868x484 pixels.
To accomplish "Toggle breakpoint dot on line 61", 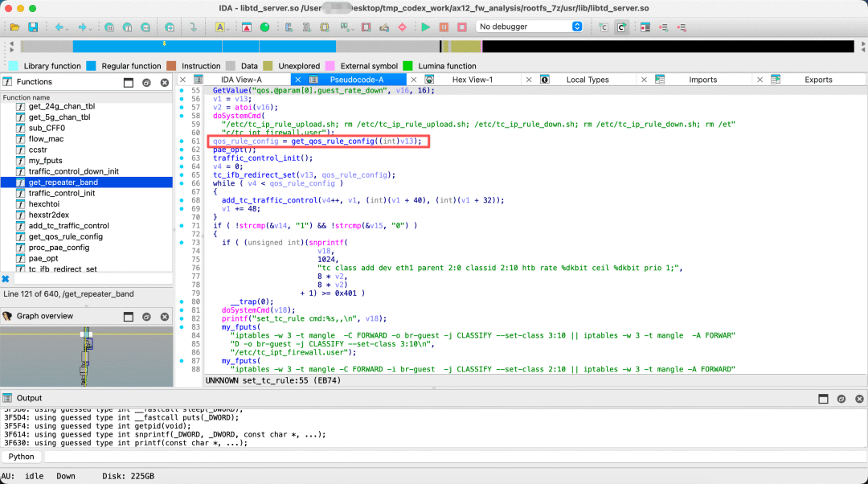I will click(x=182, y=142).
